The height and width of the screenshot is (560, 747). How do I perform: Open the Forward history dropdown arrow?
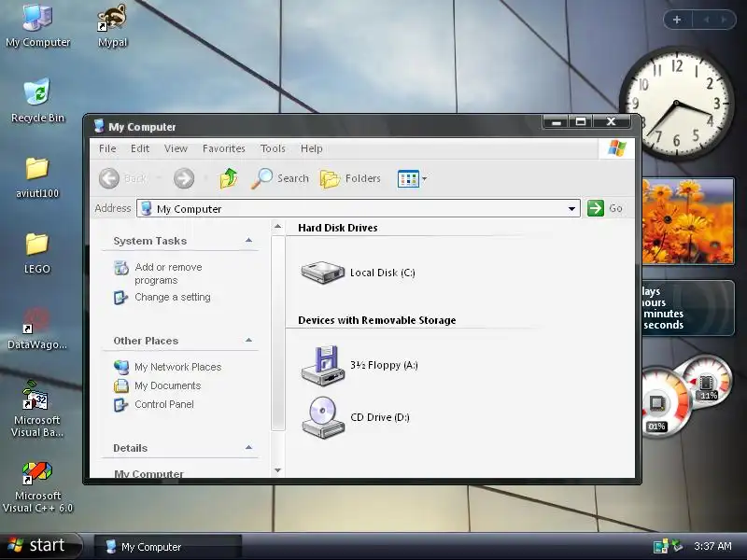tap(205, 178)
